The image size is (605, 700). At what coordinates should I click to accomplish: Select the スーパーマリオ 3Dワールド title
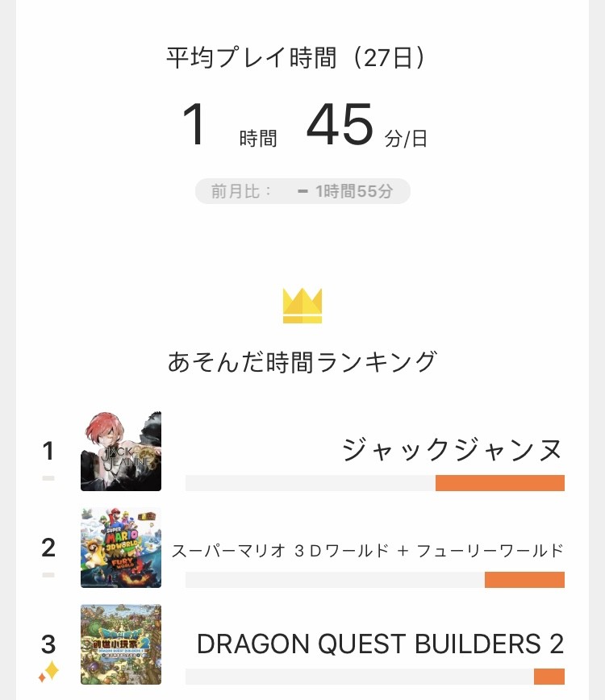coord(368,551)
